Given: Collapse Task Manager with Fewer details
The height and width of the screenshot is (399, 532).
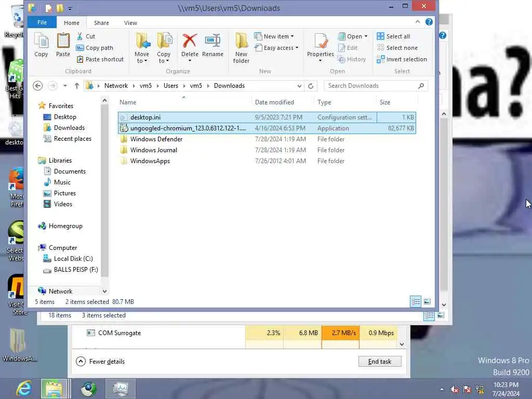Looking at the screenshot, I should point(100,362).
